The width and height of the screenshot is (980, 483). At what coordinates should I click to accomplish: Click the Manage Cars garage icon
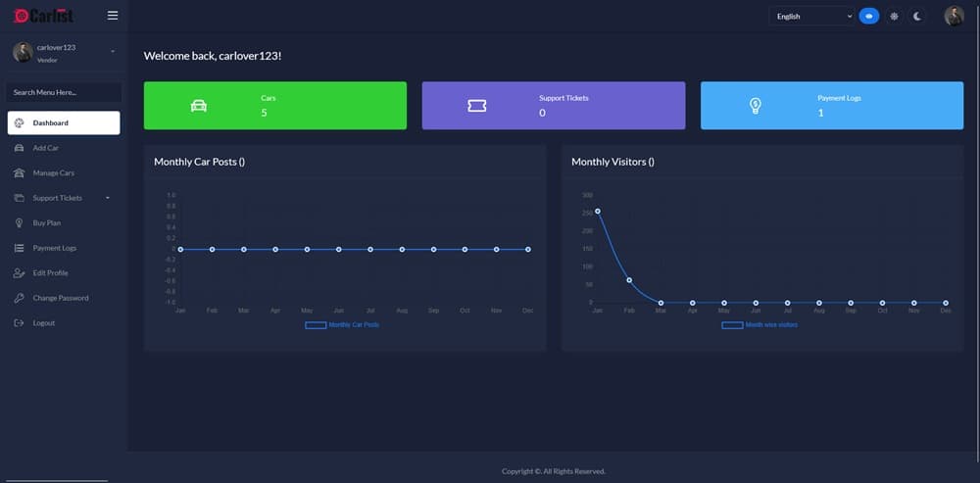tap(20, 173)
